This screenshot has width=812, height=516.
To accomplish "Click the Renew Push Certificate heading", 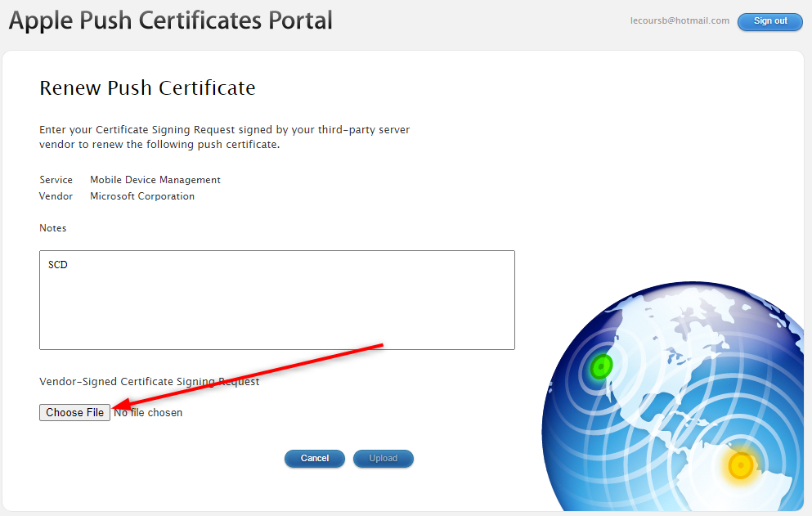I will pos(147,88).
